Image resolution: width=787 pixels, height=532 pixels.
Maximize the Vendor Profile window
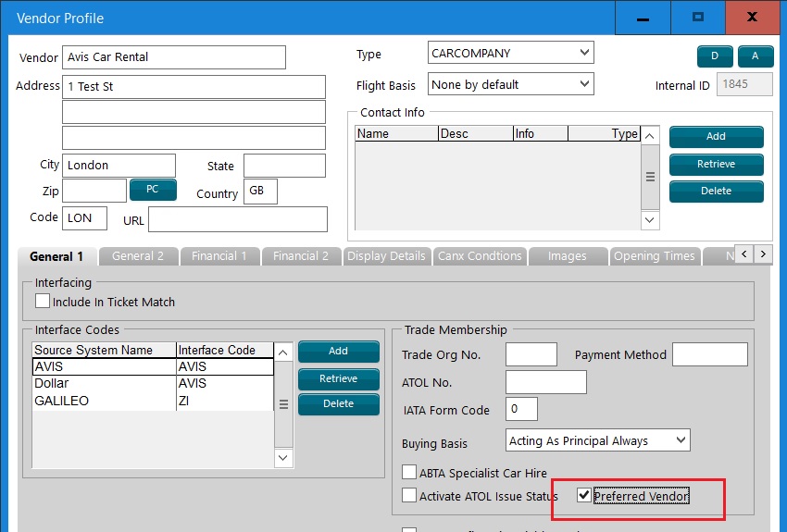(698, 19)
